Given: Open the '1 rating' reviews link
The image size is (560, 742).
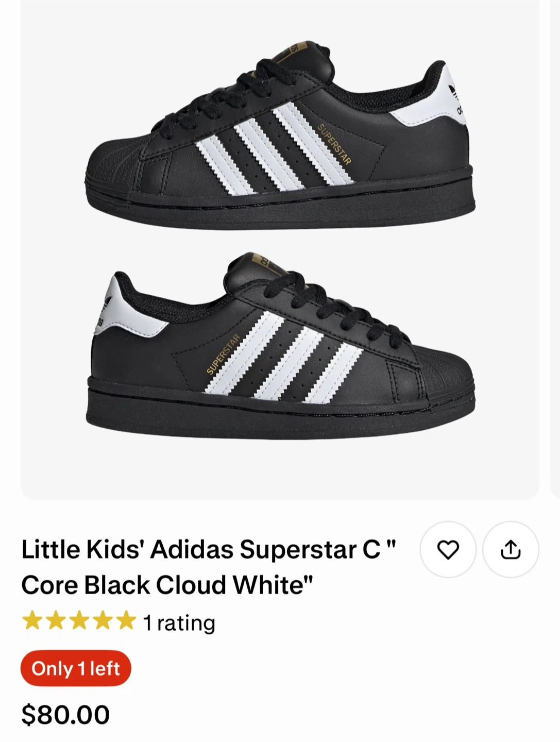Looking at the screenshot, I should [x=179, y=623].
